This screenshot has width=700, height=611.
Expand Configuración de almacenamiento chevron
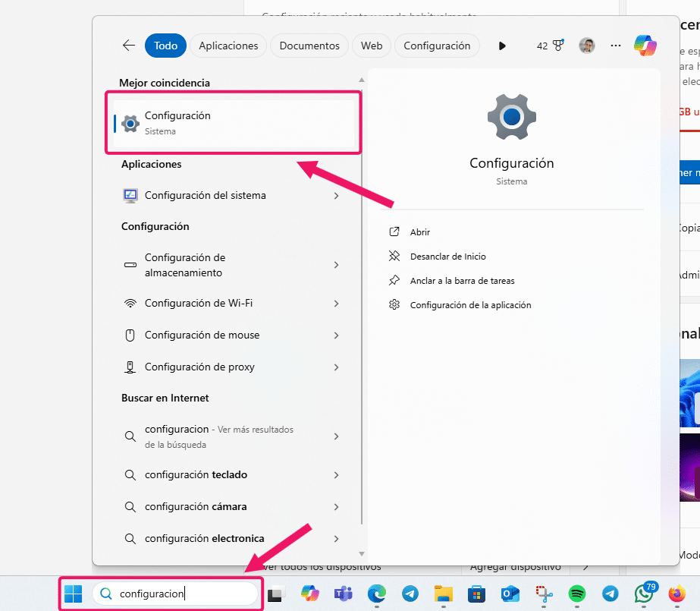pyautogui.click(x=336, y=265)
